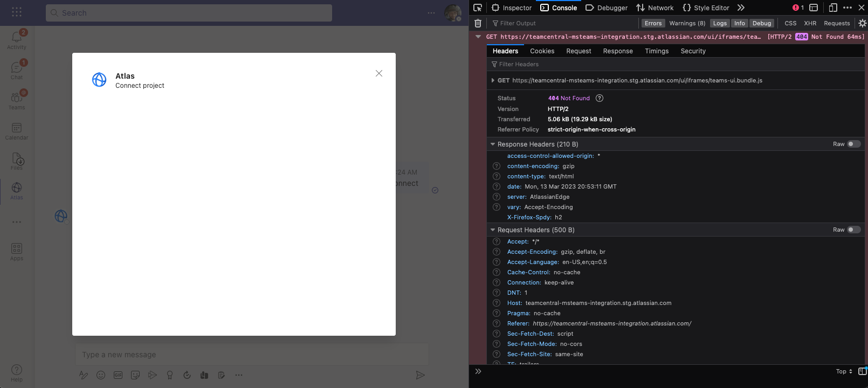The width and height of the screenshot is (868, 388).
Task: Open Help in Teams sidebar
Action: pyautogui.click(x=17, y=372)
